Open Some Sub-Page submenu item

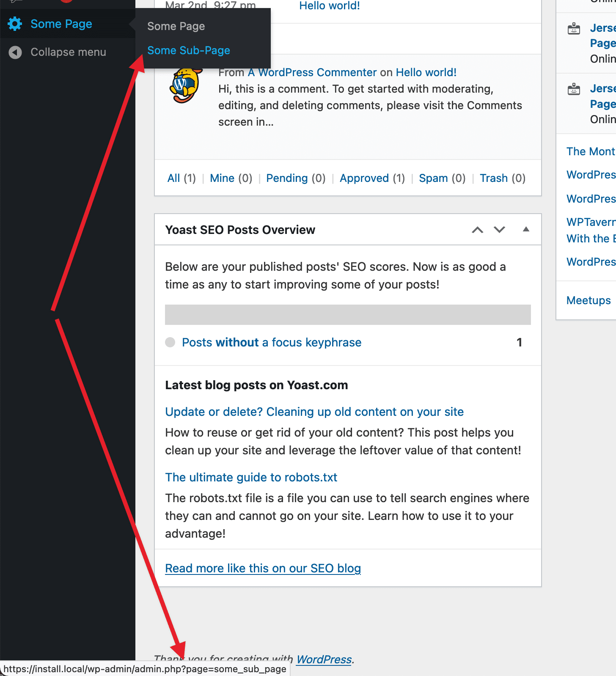point(189,50)
